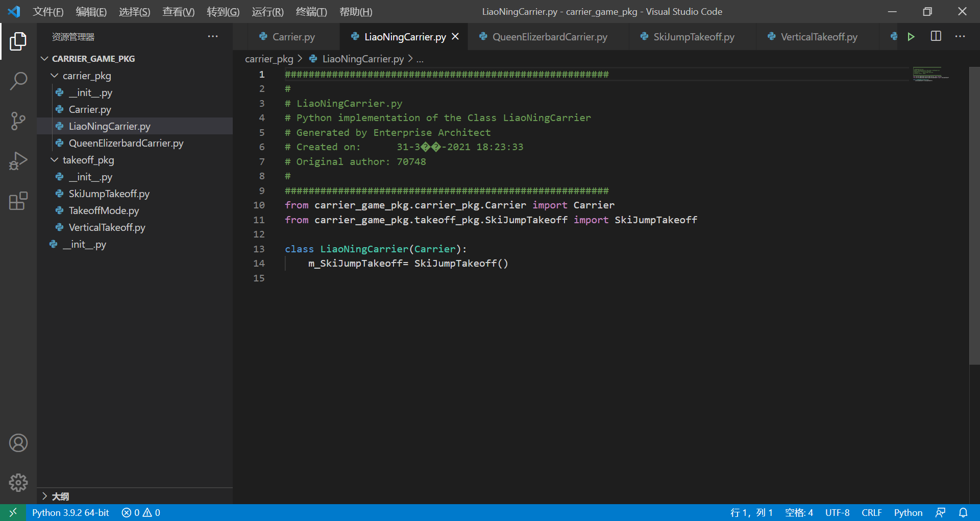
Task: Change indentation setting 空格: 4
Action: point(799,512)
